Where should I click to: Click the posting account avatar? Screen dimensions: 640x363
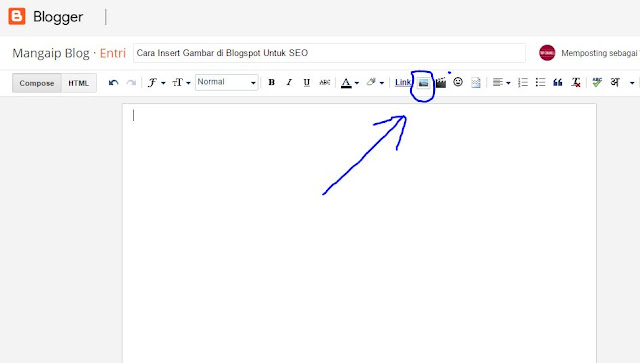pyautogui.click(x=547, y=53)
